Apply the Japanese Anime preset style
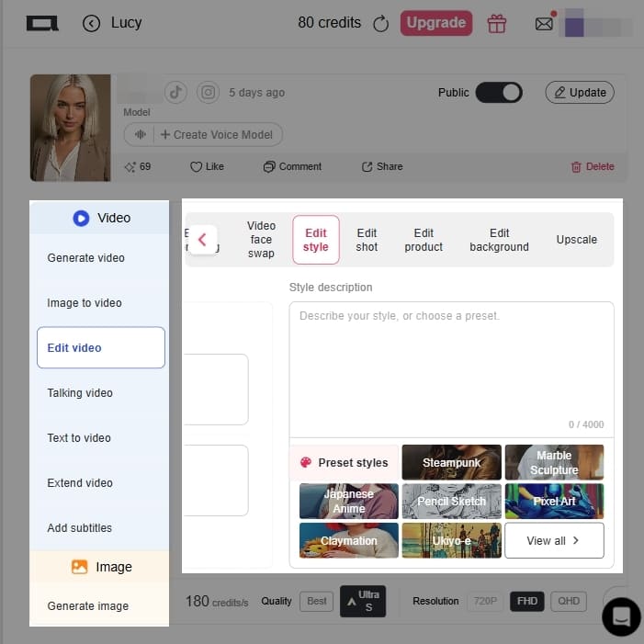 pos(349,501)
